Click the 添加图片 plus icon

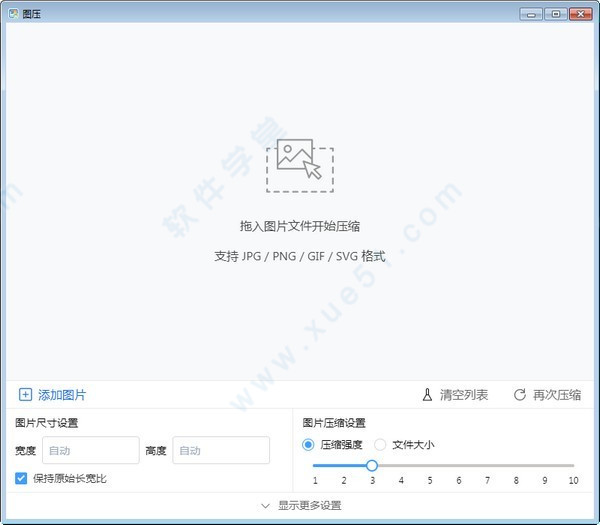25,395
